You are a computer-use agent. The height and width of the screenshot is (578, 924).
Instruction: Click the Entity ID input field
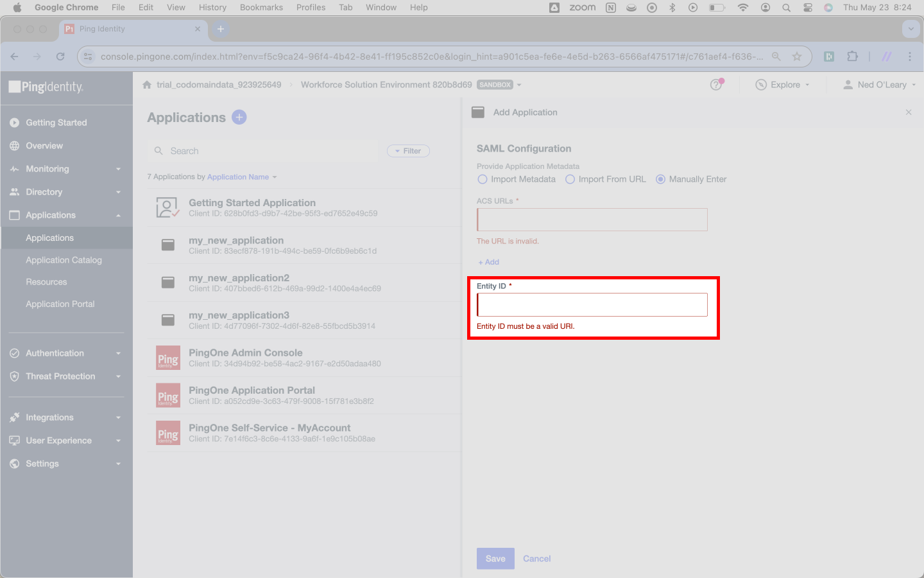click(x=592, y=304)
